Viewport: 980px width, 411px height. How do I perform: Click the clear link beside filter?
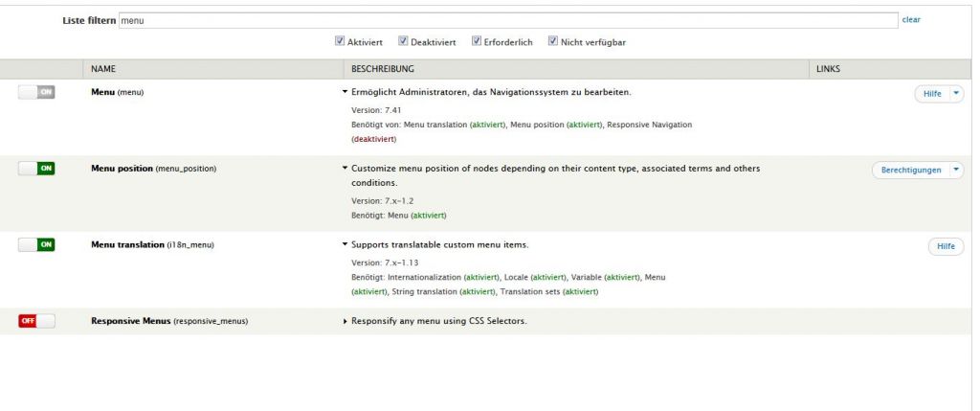pos(911,19)
